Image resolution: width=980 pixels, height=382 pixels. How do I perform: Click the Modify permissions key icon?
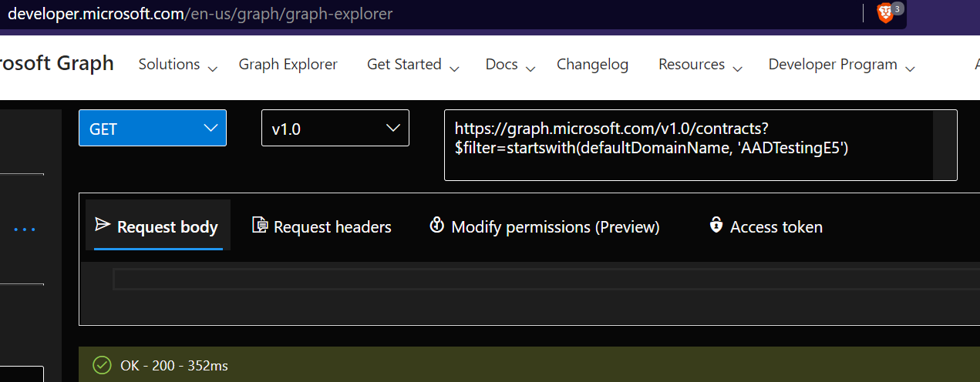[437, 226]
